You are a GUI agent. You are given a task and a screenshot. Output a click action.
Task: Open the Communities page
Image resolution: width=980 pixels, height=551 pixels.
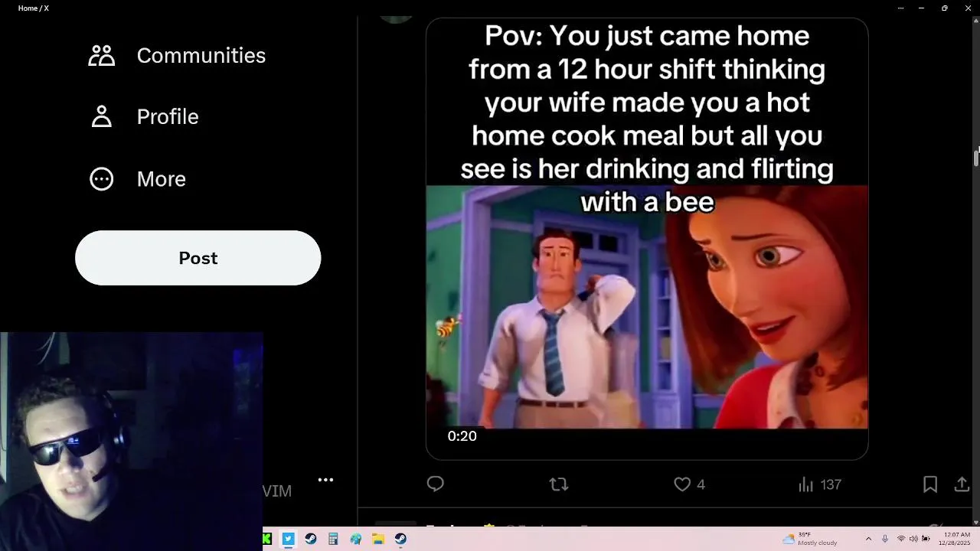coord(177,55)
